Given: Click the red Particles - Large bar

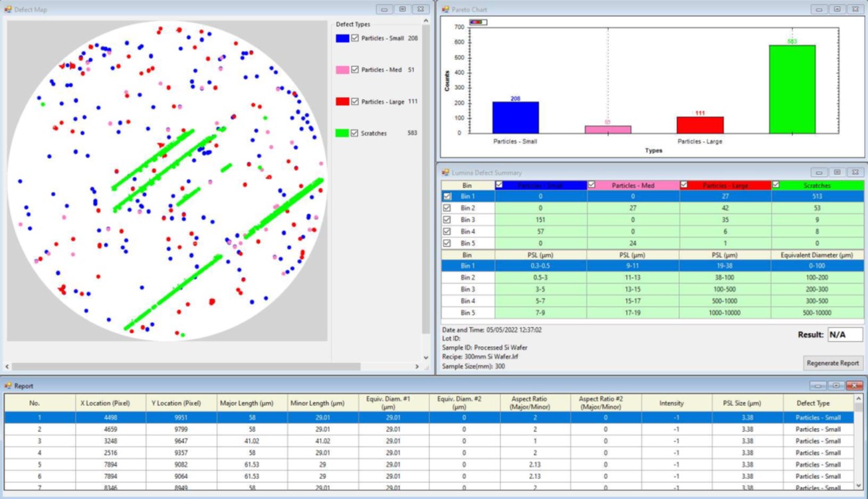Looking at the screenshot, I should (700, 125).
